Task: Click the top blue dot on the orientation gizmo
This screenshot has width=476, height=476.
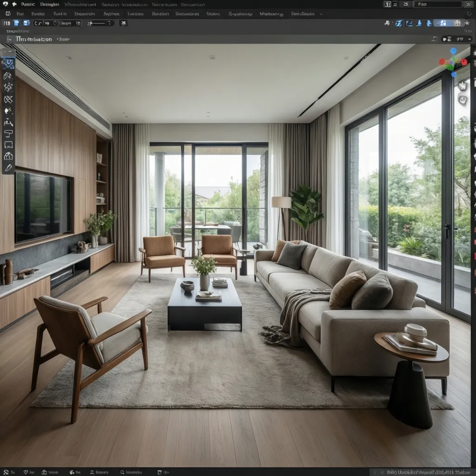Action: tap(453, 51)
